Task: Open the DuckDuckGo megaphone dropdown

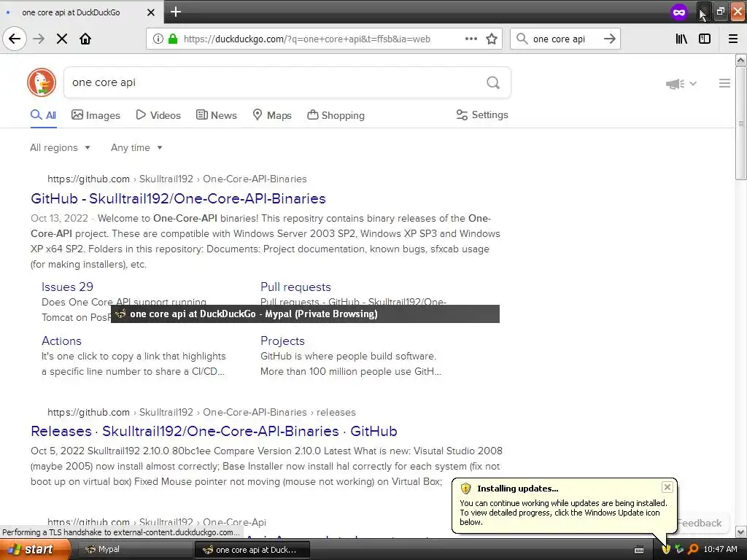Action: coord(681,84)
